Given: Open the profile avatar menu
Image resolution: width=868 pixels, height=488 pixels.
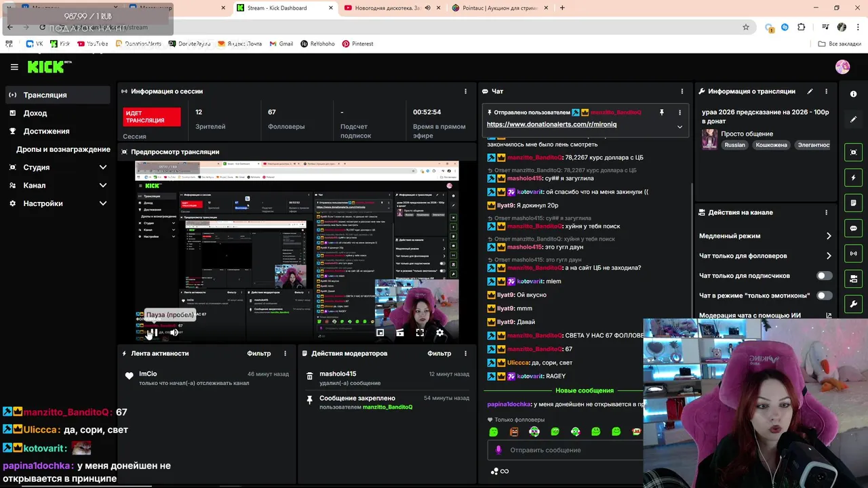Looking at the screenshot, I should click(x=842, y=66).
